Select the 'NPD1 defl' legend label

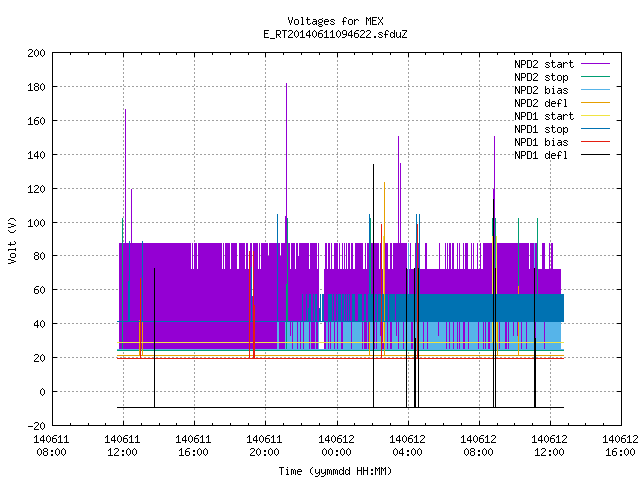coord(541,156)
